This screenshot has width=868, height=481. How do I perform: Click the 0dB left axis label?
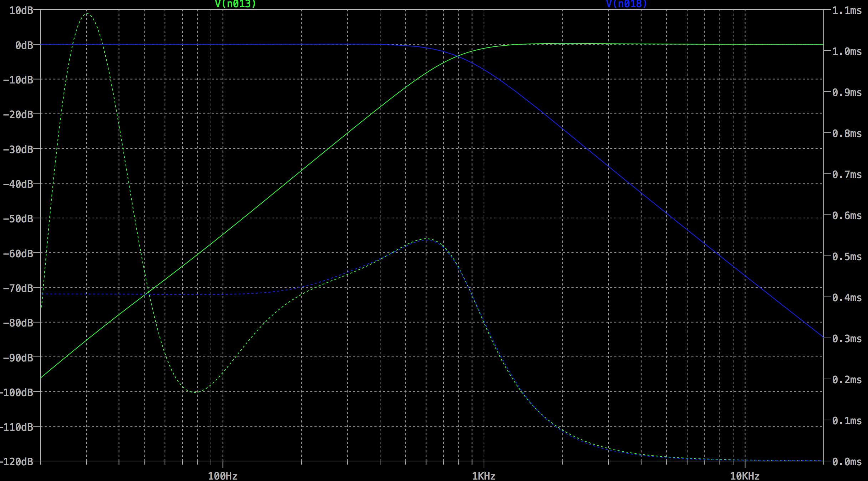click(x=24, y=45)
